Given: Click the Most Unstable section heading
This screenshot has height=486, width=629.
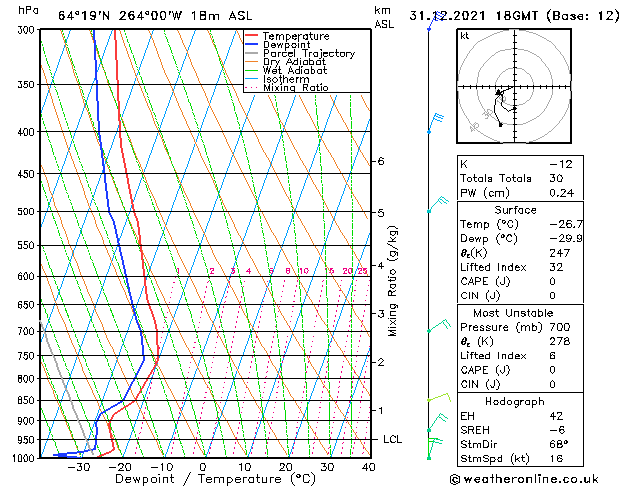Looking at the screenshot, I should [513, 313].
